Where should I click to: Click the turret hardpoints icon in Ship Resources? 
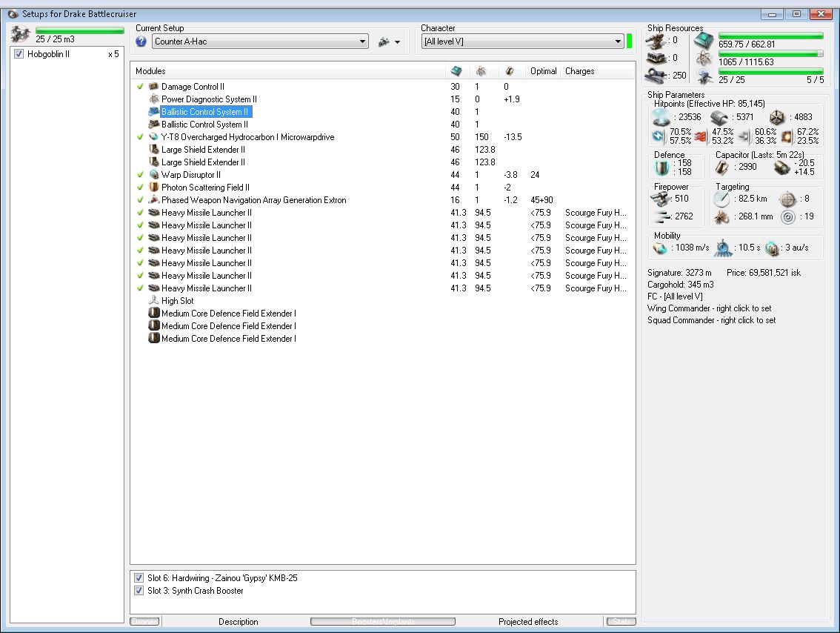tap(655, 40)
